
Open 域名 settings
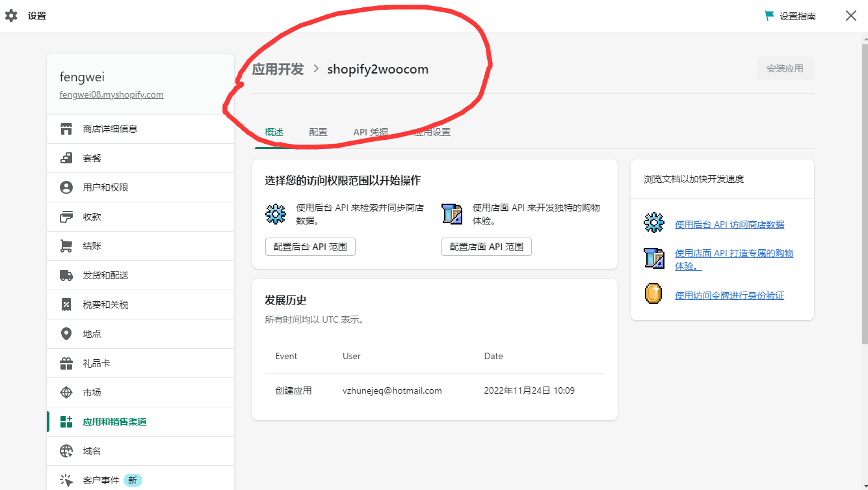click(140, 451)
